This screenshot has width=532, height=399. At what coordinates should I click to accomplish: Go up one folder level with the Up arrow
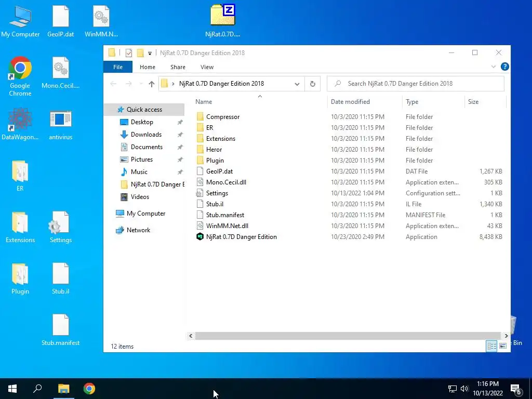coord(151,84)
